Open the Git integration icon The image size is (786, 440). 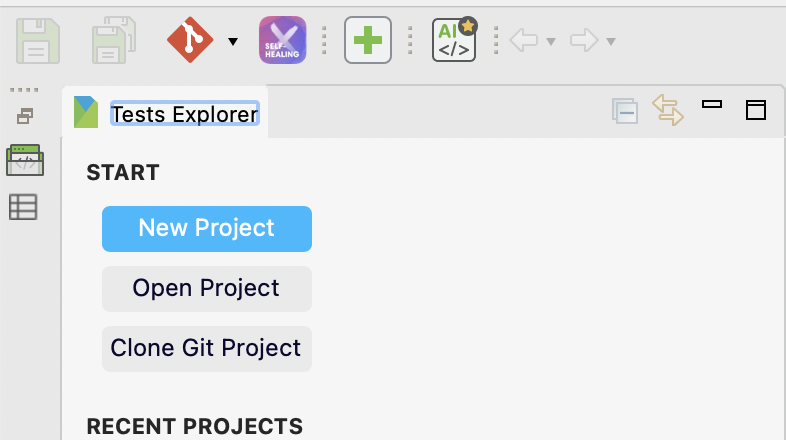pyautogui.click(x=190, y=41)
